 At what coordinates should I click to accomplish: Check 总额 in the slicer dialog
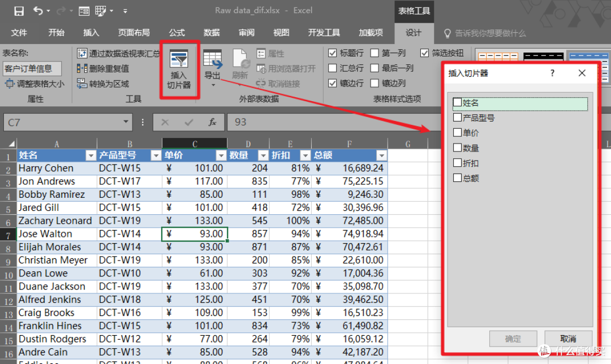(458, 178)
